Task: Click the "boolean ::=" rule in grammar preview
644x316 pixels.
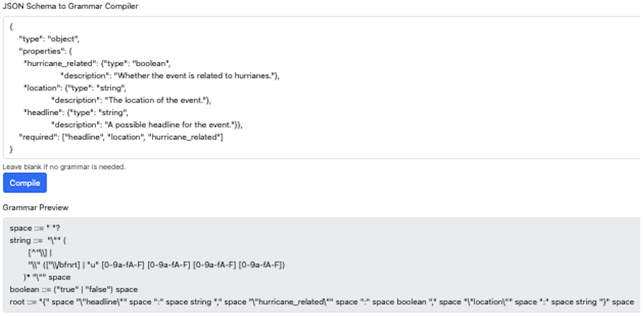Action: pyautogui.click(x=74, y=289)
